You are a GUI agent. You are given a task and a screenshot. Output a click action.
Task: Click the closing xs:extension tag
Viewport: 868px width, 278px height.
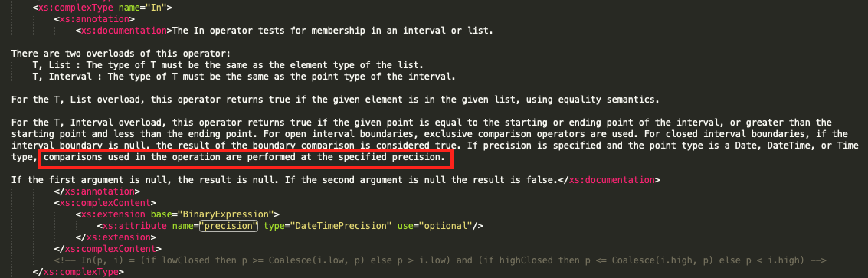click(116, 237)
